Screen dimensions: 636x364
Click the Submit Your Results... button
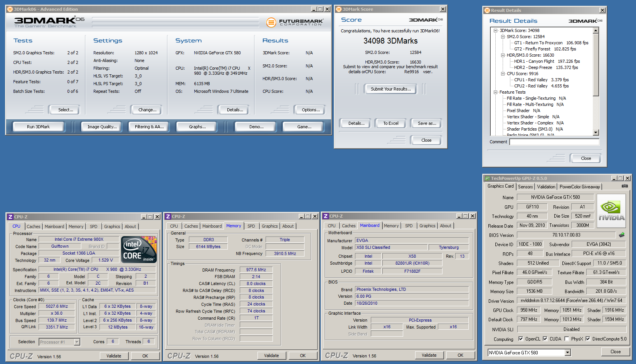(x=390, y=89)
